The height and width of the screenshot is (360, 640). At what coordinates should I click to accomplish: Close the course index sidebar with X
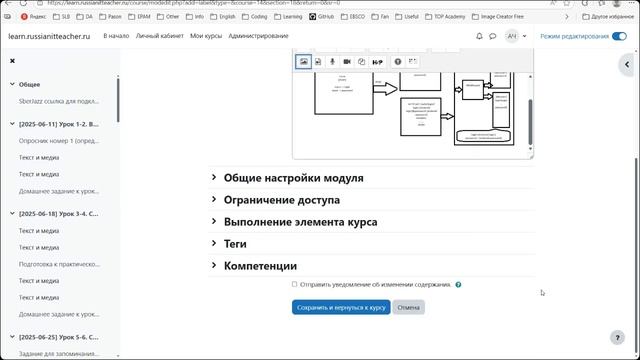[12, 61]
